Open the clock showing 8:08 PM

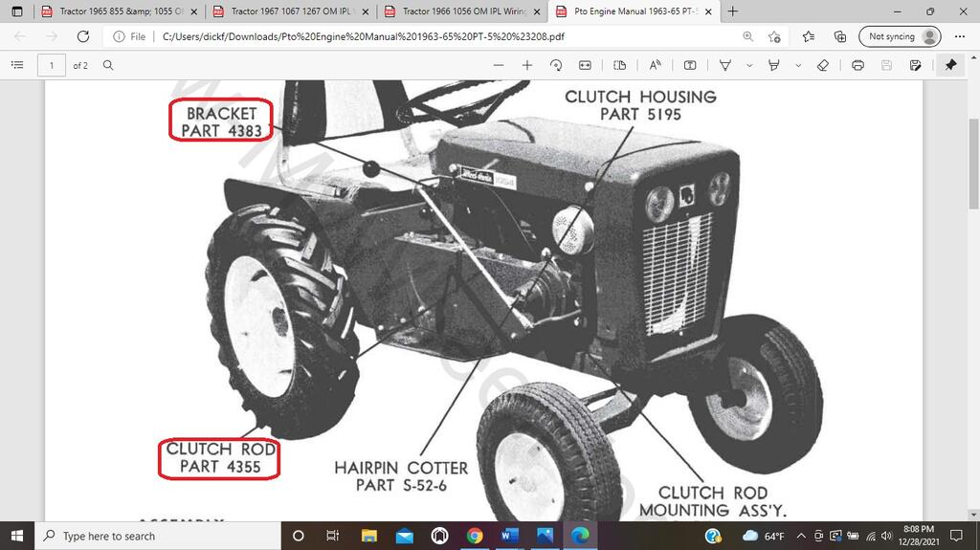[919, 536]
